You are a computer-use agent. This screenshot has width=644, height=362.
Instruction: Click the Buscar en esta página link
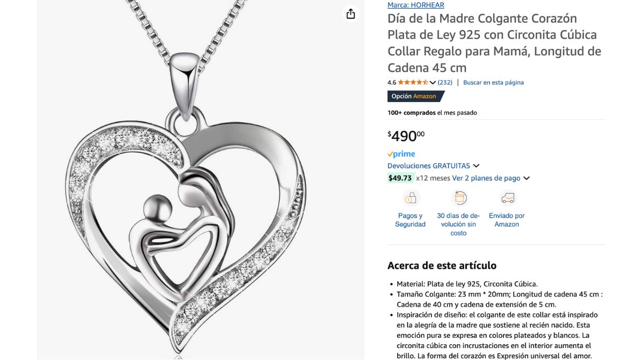[493, 83]
